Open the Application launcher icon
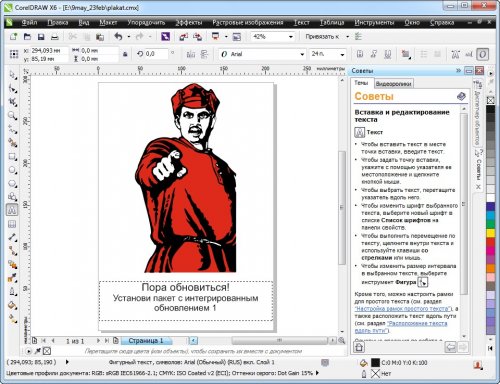Image resolution: width=500 pixels, height=384 pixels. coord(216,36)
